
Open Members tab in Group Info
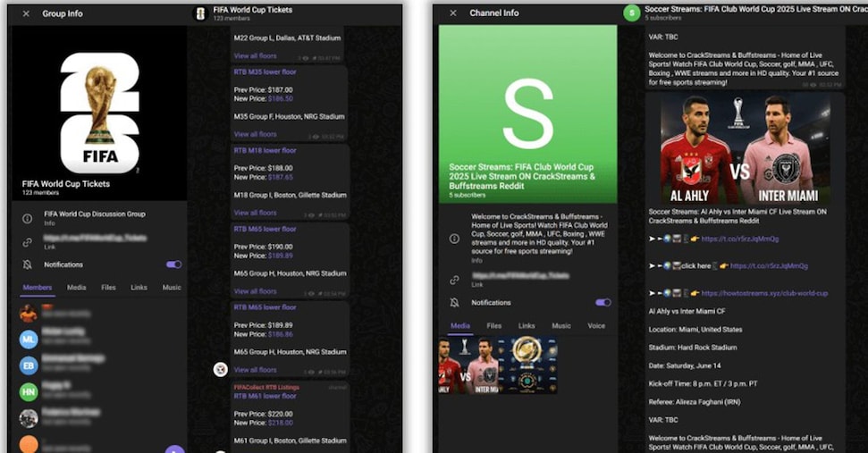(x=37, y=288)
